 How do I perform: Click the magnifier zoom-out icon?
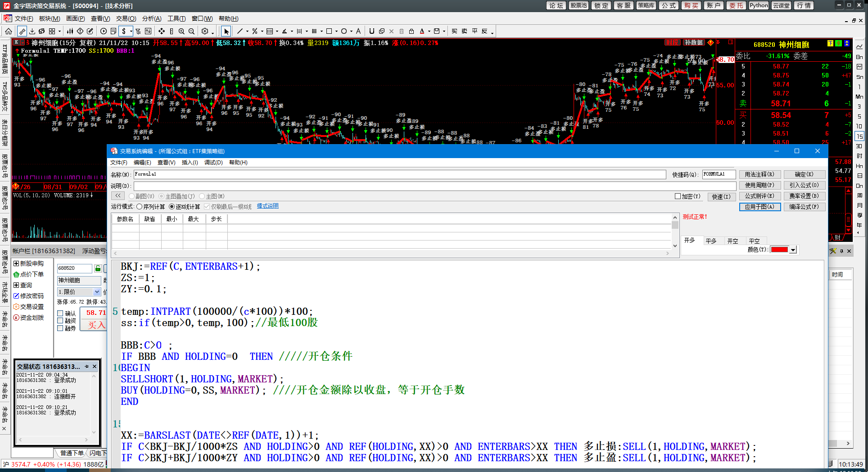[x=191, y=31]
